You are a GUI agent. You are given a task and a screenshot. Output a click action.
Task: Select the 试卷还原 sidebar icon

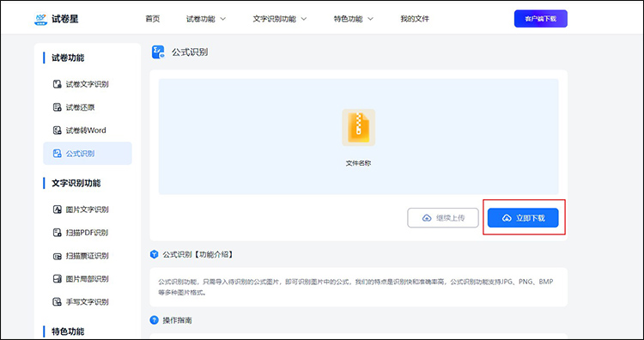click(57, 107)
